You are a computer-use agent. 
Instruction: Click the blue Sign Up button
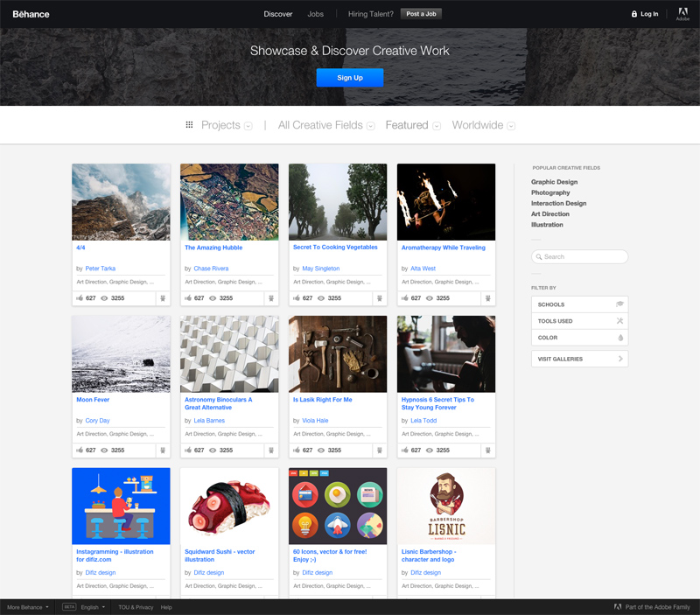pos(349,78)
